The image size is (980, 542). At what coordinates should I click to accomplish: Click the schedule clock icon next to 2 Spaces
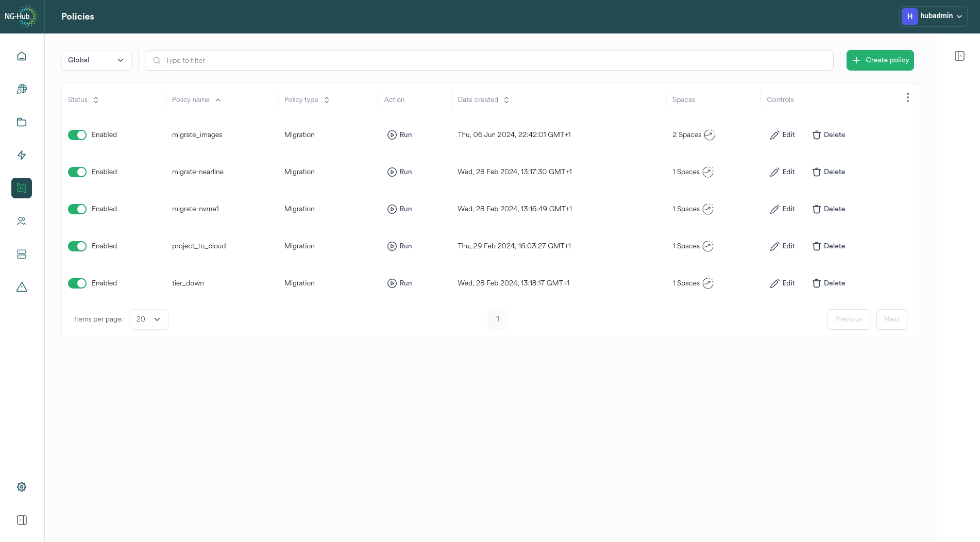click(709, 134)
